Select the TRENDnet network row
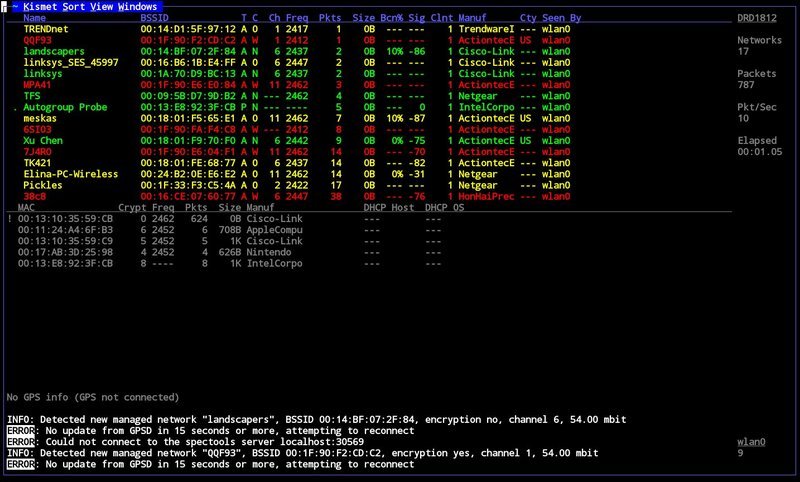800x482 pixels. (297, 29)
